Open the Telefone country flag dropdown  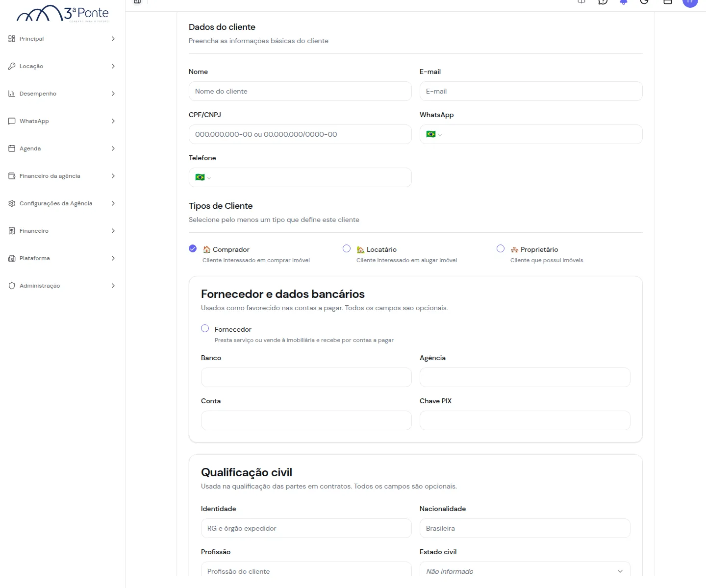pyautogui.click(x=203, y=177)
